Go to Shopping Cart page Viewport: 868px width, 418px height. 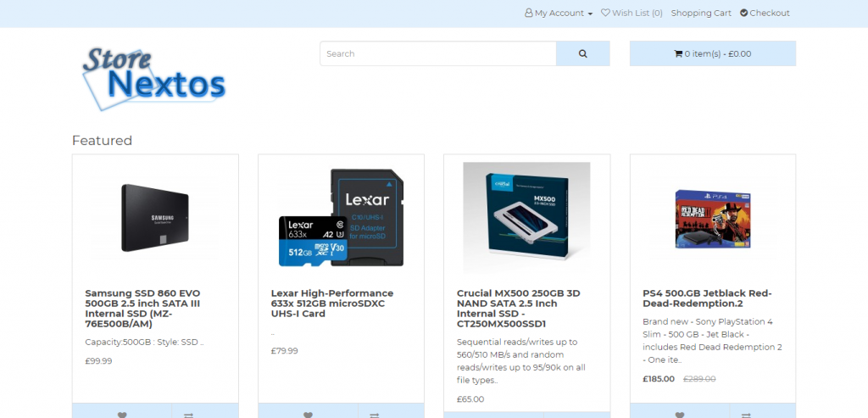pos(701,13)
